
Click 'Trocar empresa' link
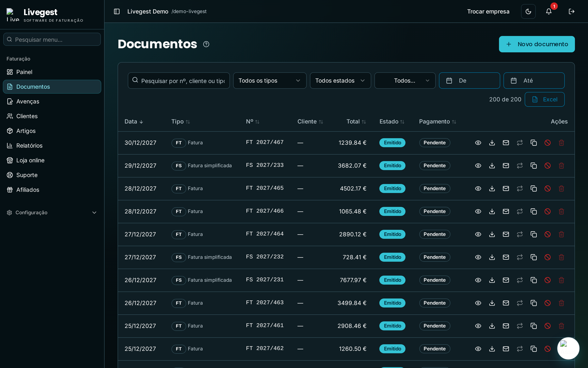(488, 11)
